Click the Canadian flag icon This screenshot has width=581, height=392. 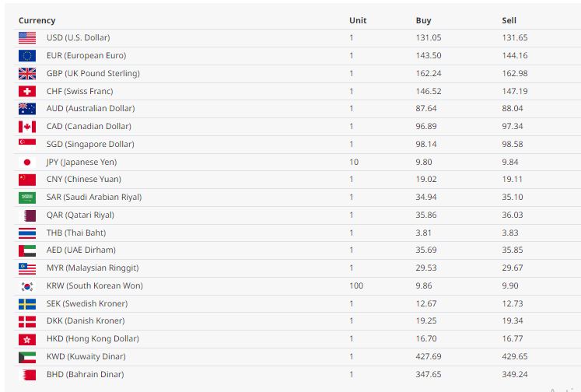[27, 126]
